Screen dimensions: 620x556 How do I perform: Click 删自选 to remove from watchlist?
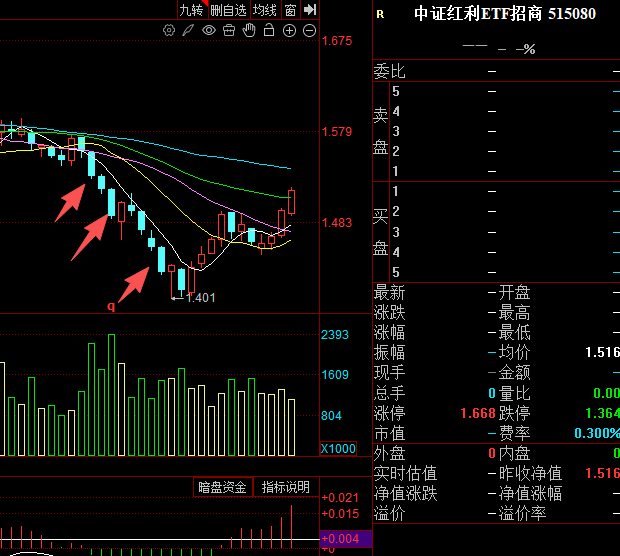coord(228,10)
